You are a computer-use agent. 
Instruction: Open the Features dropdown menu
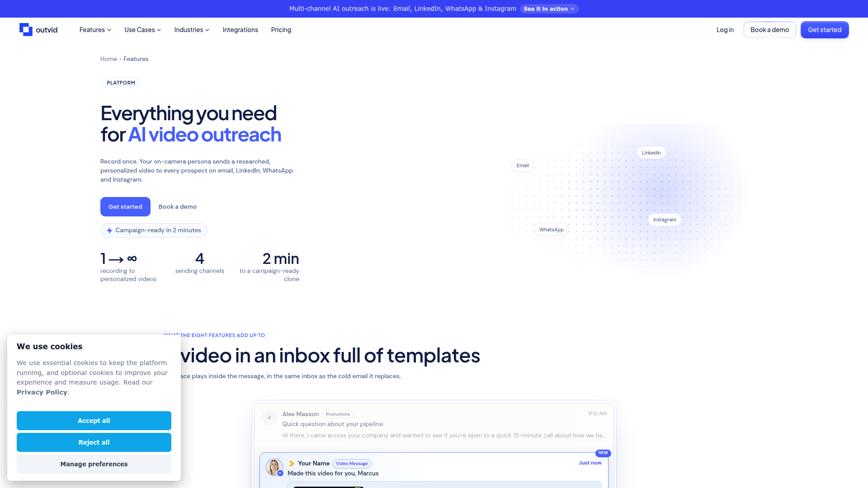click(95, 30)
